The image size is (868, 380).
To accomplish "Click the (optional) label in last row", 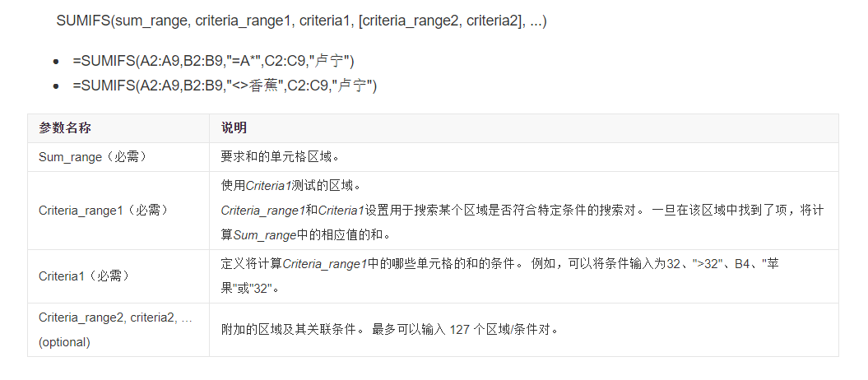I will tap(64, 342).
